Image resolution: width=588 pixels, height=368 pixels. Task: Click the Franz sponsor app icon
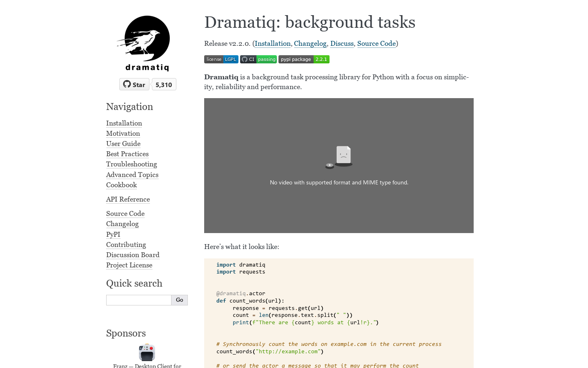pyautogui.click(x=147, y=352)
